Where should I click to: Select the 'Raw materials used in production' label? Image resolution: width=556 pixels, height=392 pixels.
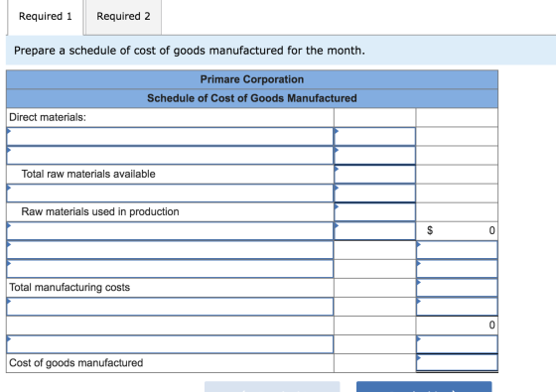(100, 211)
